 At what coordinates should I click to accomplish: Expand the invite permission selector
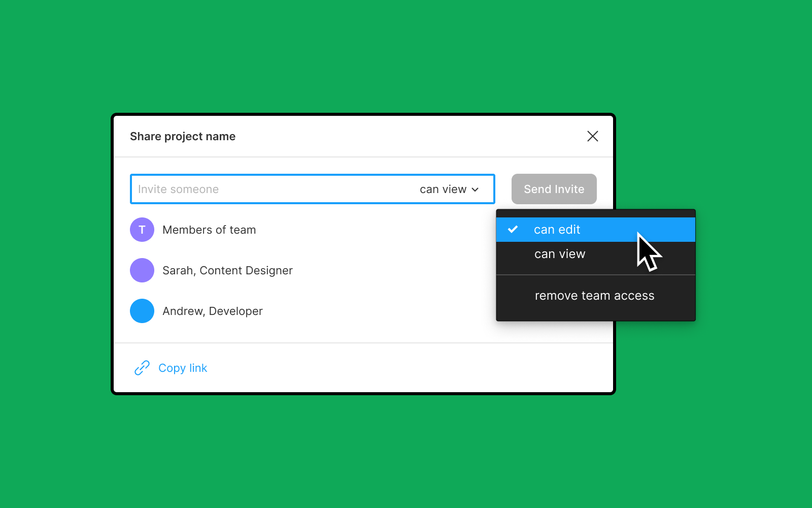(450, 189)
